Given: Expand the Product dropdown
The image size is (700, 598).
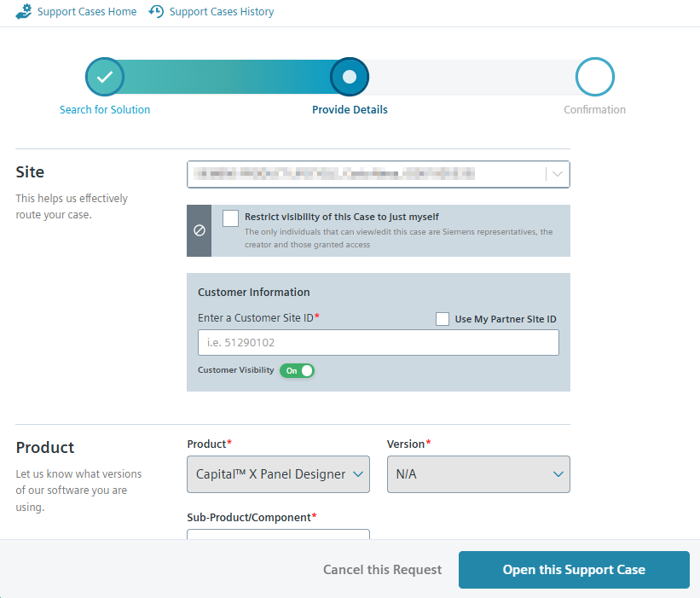Looking at the screenshot, I should (278, 474).
